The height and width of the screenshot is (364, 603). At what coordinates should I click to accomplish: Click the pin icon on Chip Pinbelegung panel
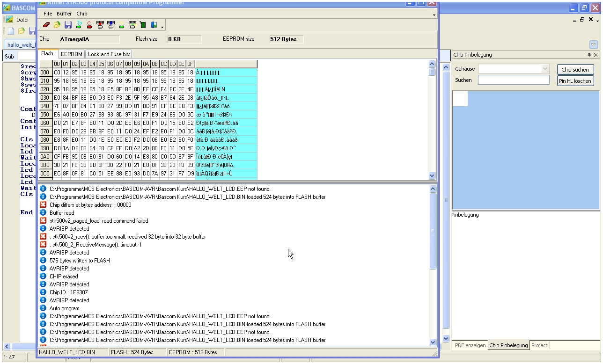(x=589, y=55)
